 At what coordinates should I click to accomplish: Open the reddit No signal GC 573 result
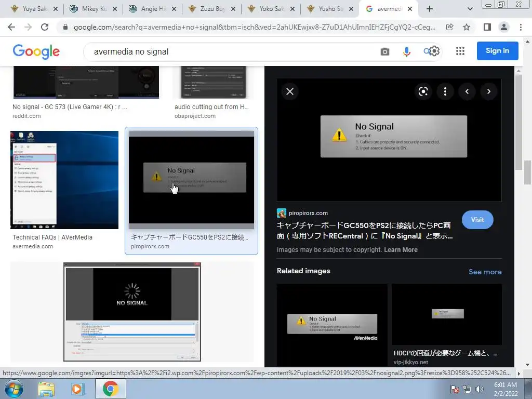click(x=86, y=83)
